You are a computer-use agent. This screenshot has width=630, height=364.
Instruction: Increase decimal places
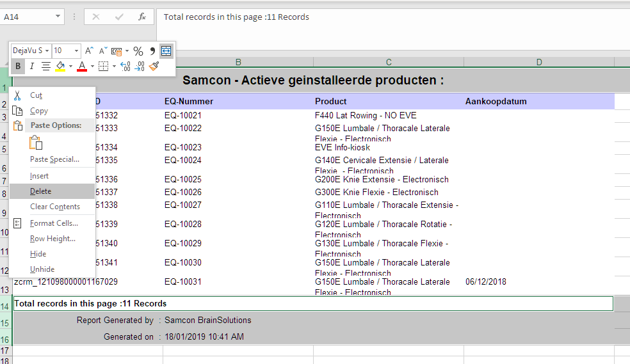coord(125,67)
